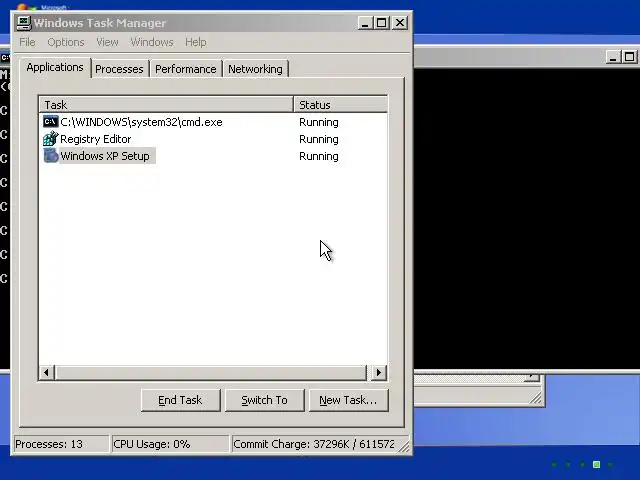Click the task list's left scroll arrow
Image resolution: width=640 pixels, height=480 pixels.
coord(47,372)
